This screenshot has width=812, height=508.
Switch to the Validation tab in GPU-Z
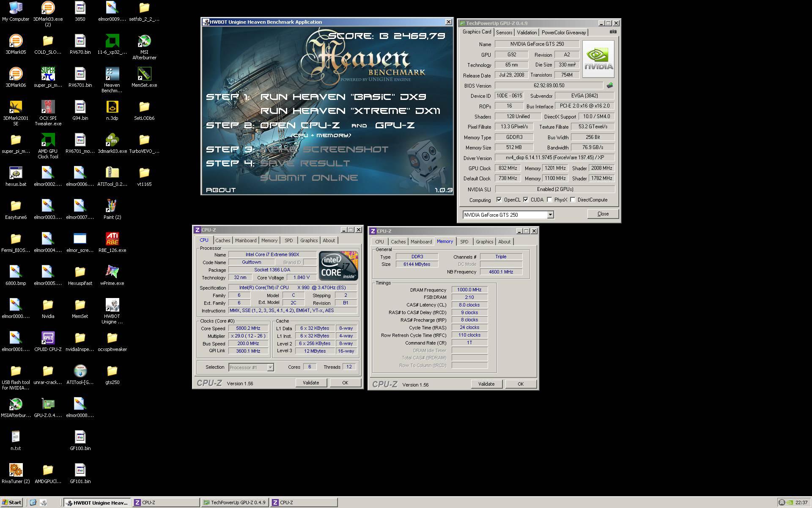pyautogui.click(x=527, y=33)
